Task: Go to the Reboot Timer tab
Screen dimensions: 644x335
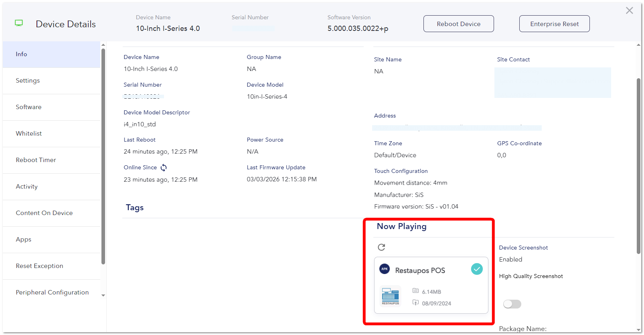Action: click(51, 160)
